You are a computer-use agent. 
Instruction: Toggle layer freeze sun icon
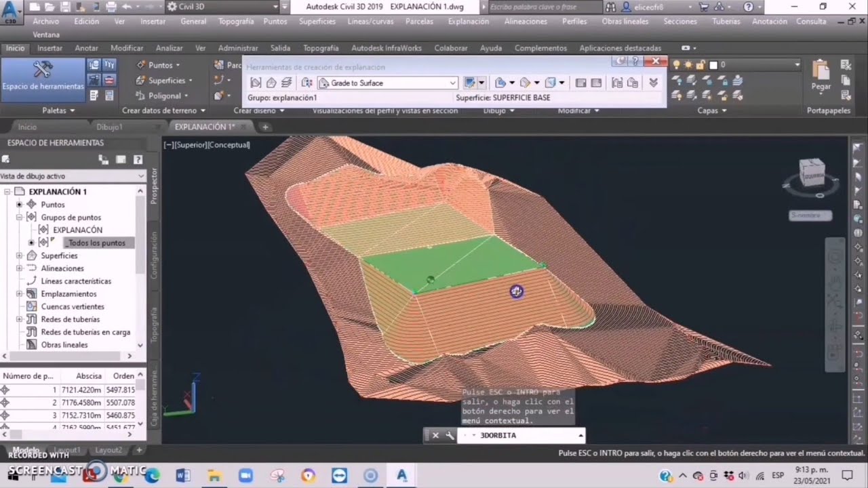(688, 64)
